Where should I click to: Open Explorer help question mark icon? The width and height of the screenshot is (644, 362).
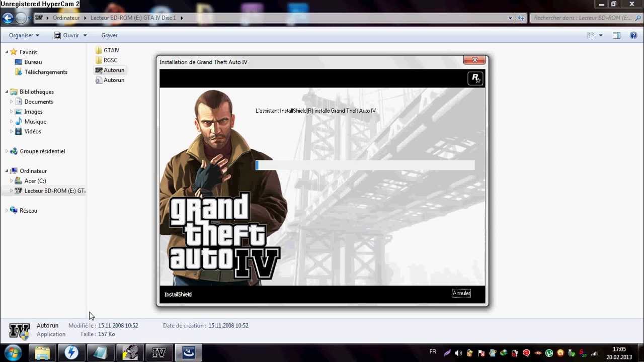[633, 35]
